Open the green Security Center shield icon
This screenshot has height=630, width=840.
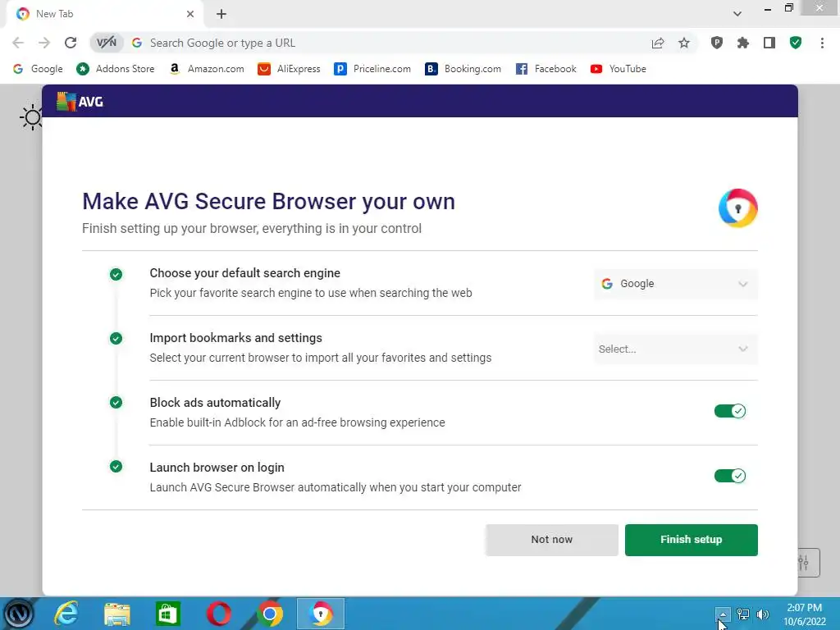click(x=796, y=43)
